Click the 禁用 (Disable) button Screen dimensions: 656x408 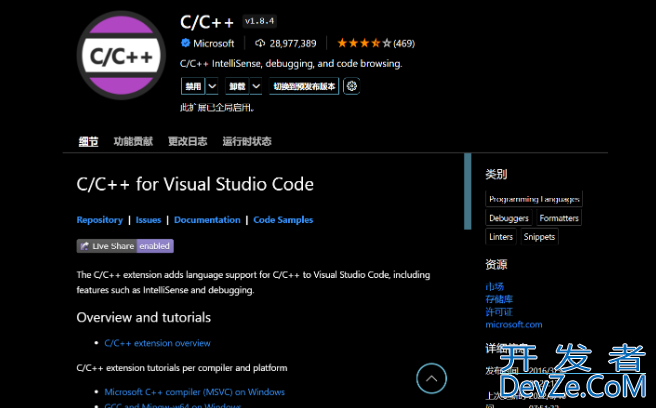[192, 87]
